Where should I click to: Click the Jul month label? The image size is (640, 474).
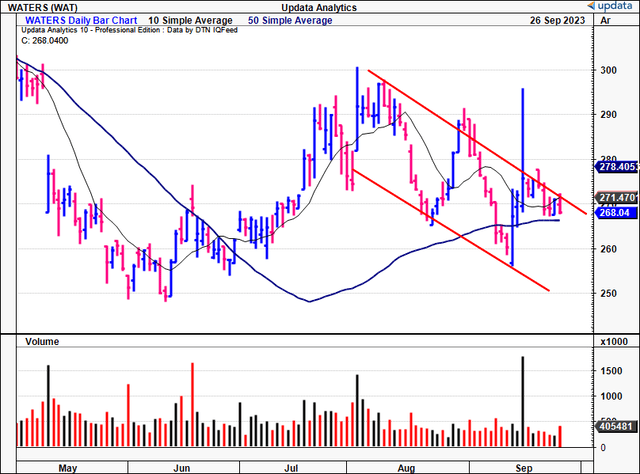tap(291, 468)
